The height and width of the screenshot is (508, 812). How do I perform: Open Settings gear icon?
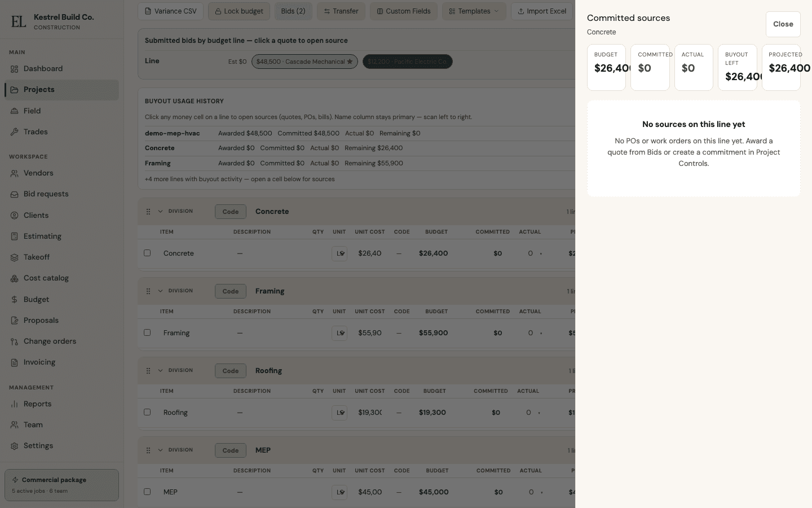coord(15,446)
